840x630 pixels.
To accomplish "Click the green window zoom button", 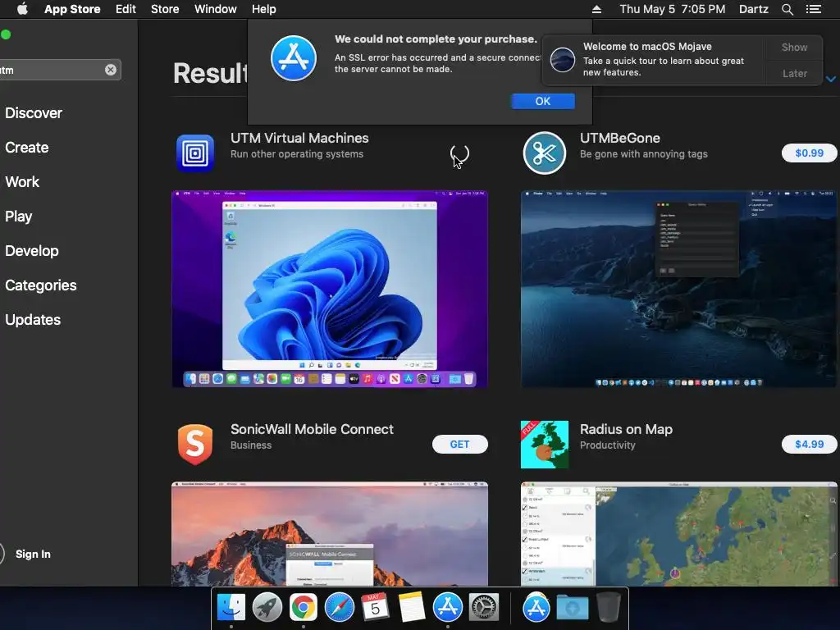I will (6, 34).
